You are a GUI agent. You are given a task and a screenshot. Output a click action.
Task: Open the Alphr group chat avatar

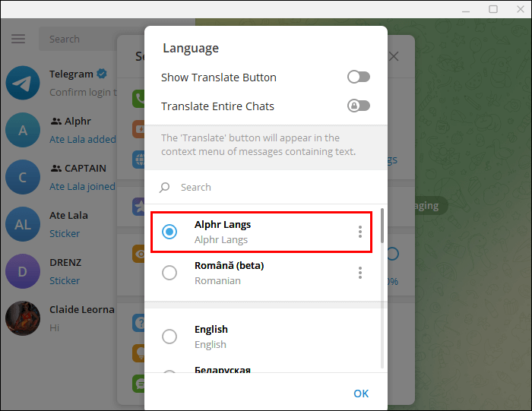coord(23,130)
